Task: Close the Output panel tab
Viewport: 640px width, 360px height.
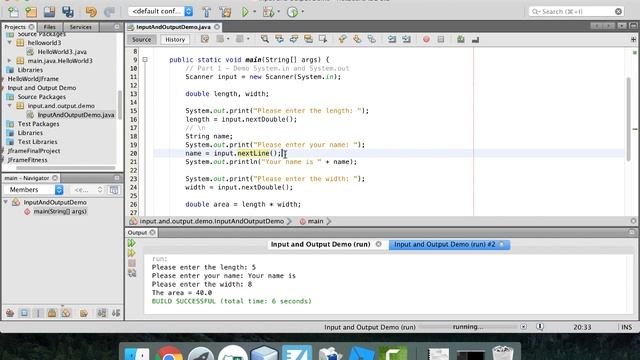Action: tap(152, 232)
